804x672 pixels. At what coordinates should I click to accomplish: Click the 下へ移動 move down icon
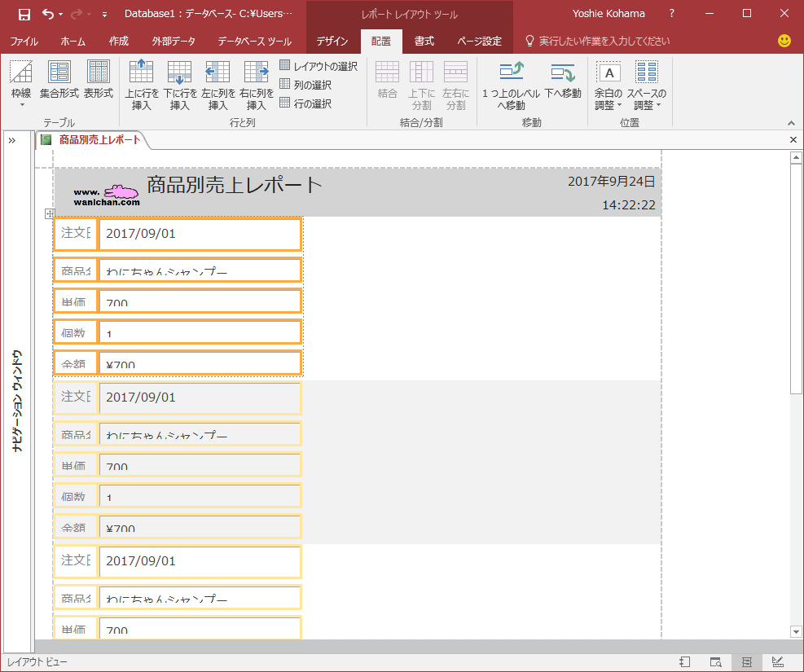[x=563, y=80]
